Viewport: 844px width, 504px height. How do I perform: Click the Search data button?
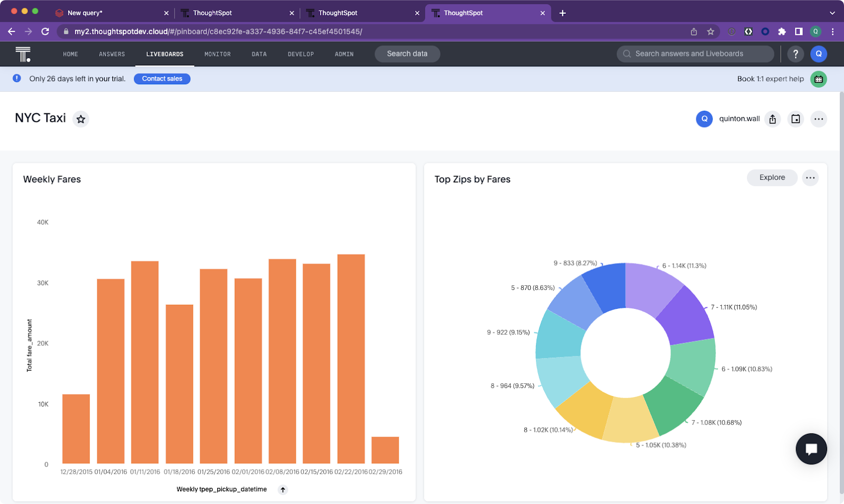(x=407, y=54)
